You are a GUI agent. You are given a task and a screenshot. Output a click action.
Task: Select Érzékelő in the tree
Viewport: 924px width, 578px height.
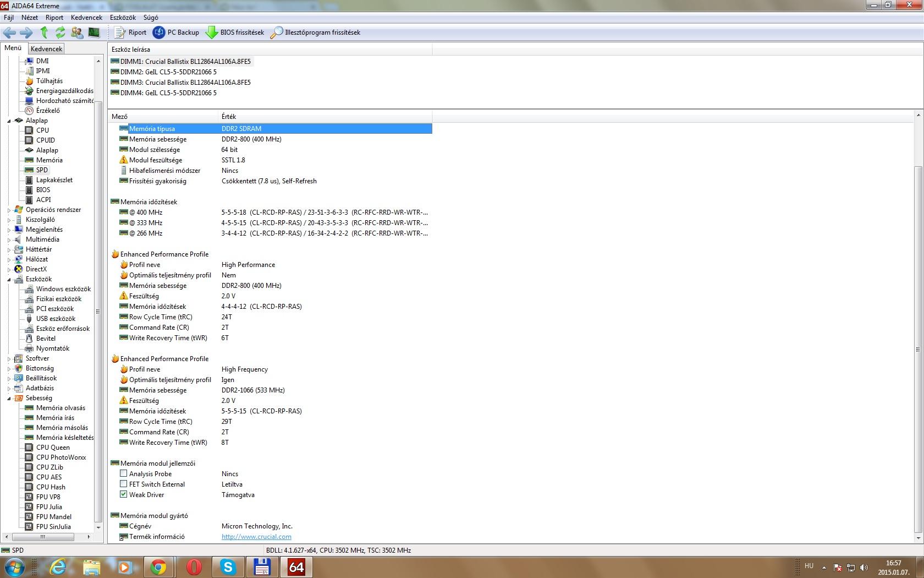coord(48,111)
